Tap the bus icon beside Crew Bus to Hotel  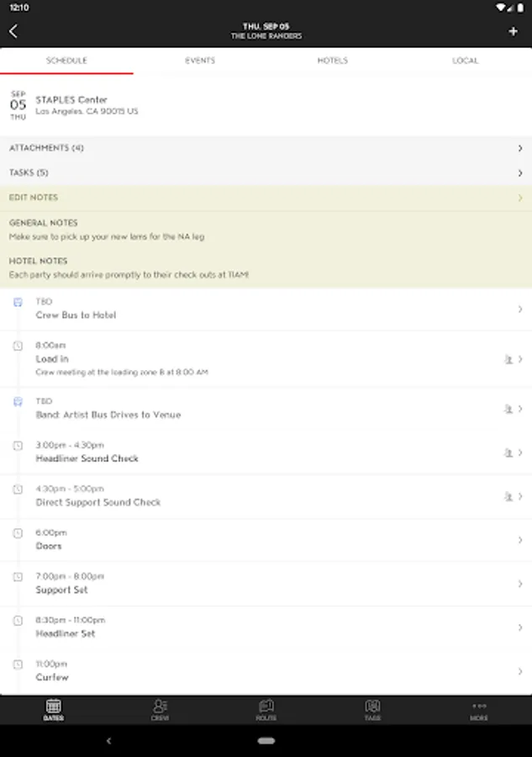pyautogui.click(x=18, y=302)
